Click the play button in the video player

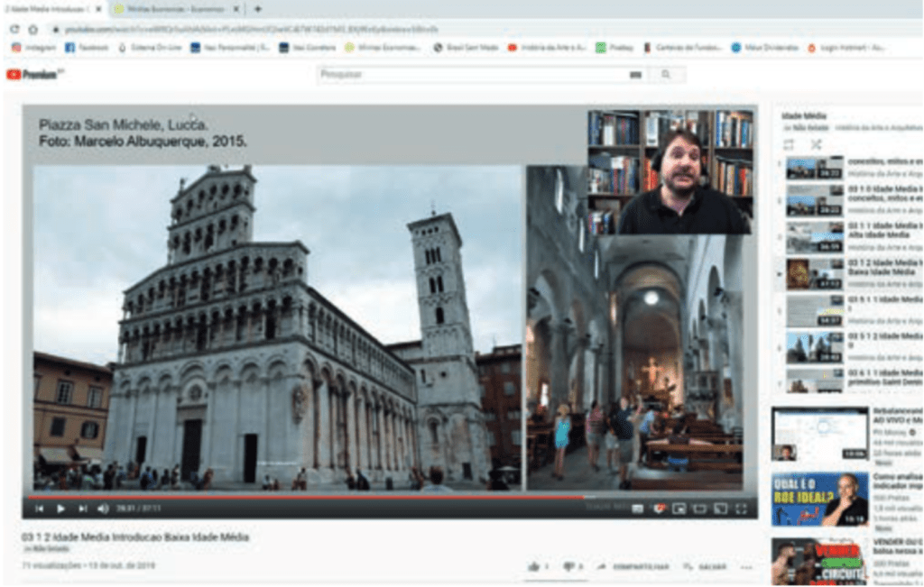60,509
